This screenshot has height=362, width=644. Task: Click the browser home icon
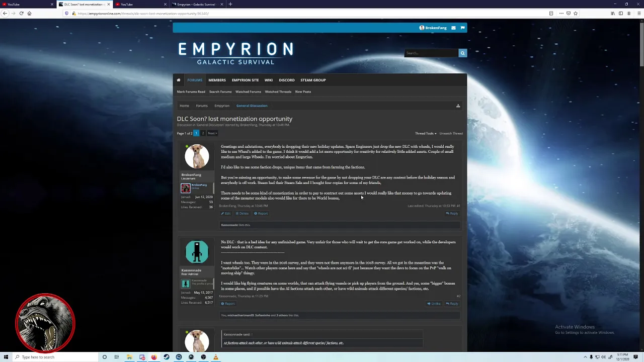click(29, 13)
